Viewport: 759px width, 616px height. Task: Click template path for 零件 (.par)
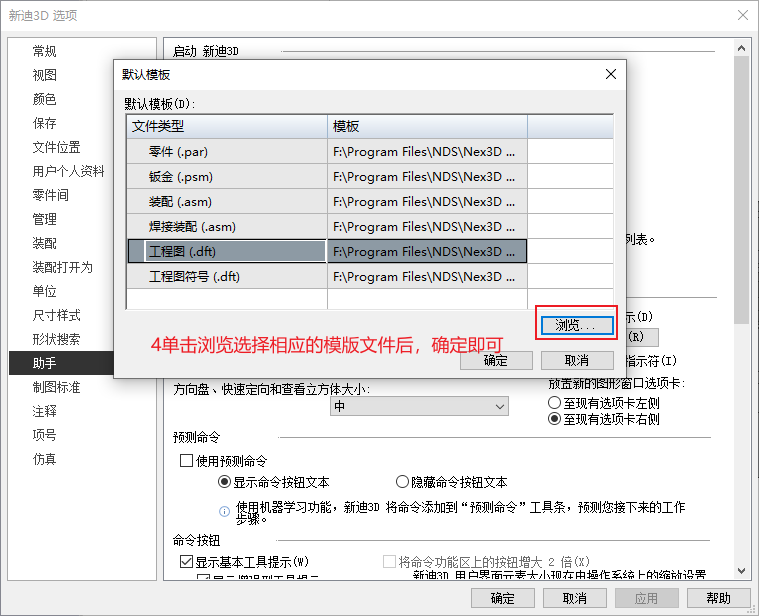pos(427,151)
